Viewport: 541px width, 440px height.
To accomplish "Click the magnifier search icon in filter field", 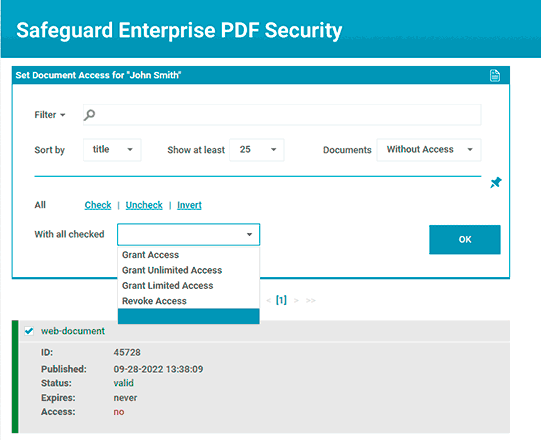I will (x=89, y=115).
